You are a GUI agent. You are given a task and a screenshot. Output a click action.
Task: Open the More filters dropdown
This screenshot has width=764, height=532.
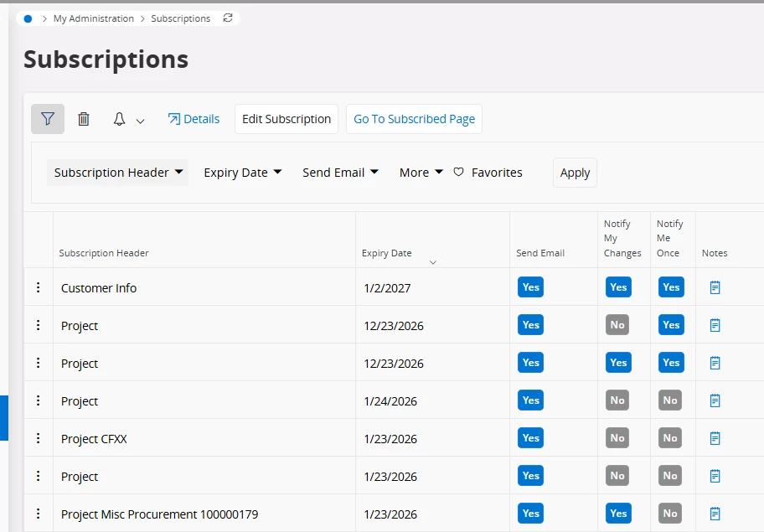(x=421, y=173)
